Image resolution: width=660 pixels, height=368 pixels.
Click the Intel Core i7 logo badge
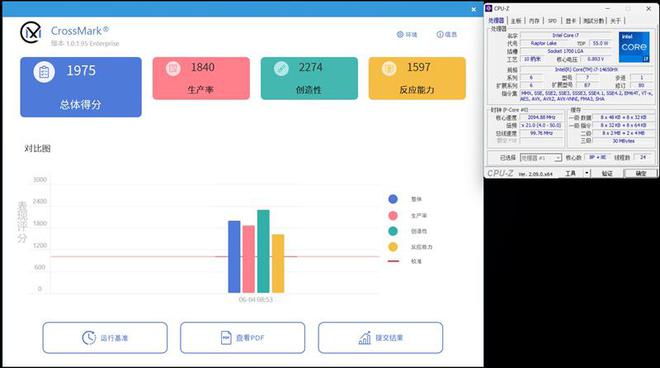[x=634, y=47]
